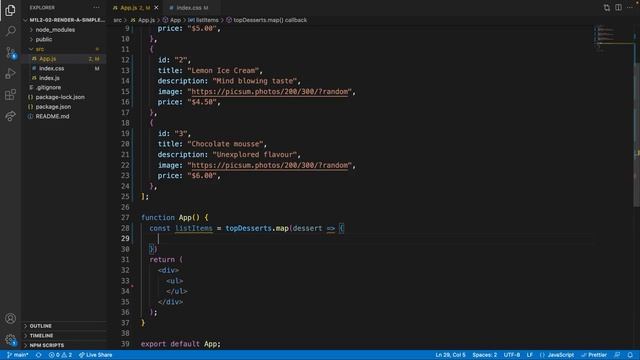Screen dimensions: 640x360
Task: Click the synchronize changes icon in status bar
Action: [x=39, y=355]
